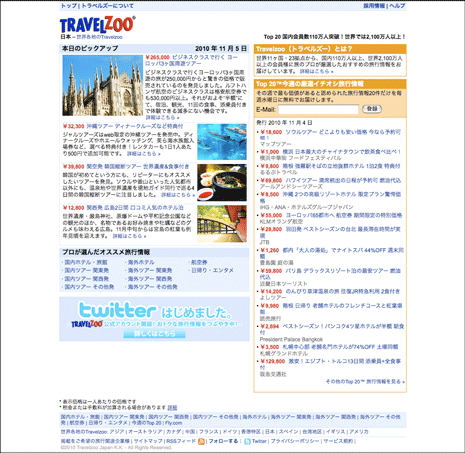This screenshot has width=465, height=453.
Task: Click the E-Mail input field
Action: [318, 109]
